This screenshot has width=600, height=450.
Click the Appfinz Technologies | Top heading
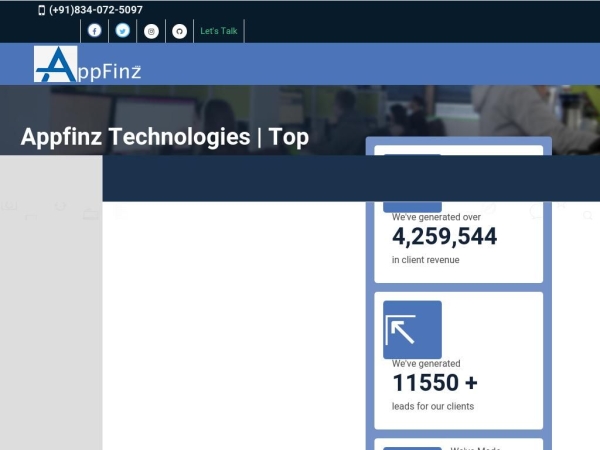point(165,137)
